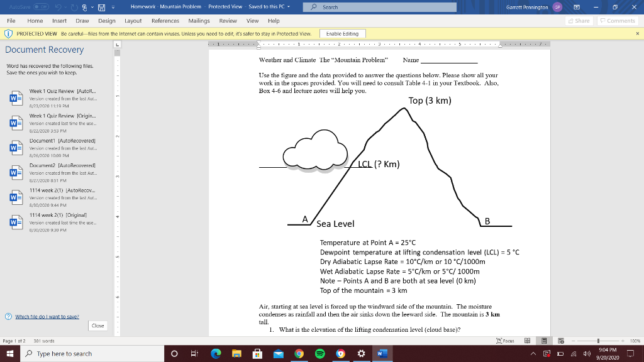Toggle Print Layout view

pos(543,341)
